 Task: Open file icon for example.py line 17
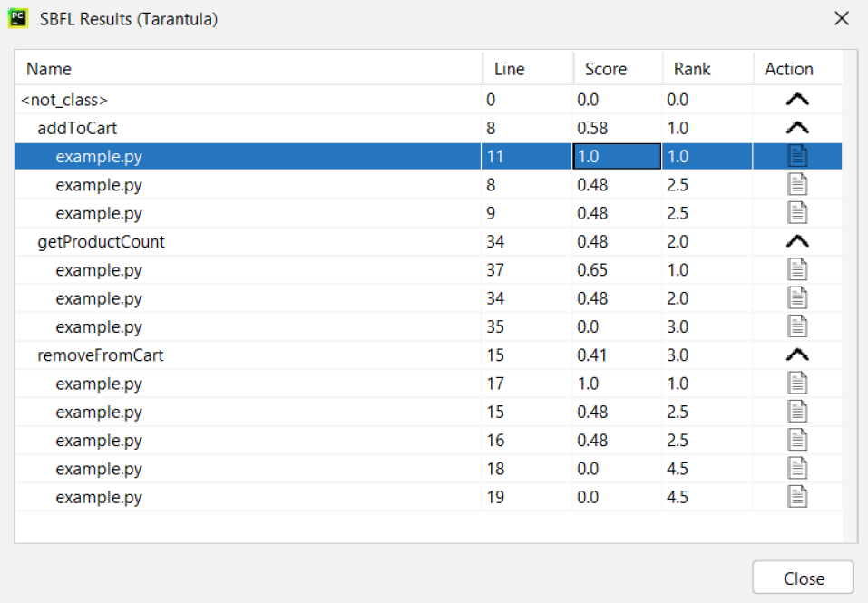pos(797,384)
